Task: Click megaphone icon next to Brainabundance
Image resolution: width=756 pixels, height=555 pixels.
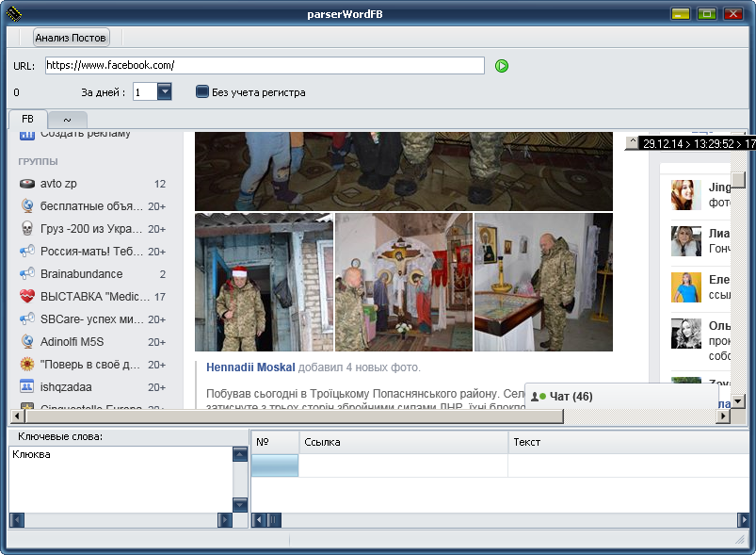Action: pos(27,273)
